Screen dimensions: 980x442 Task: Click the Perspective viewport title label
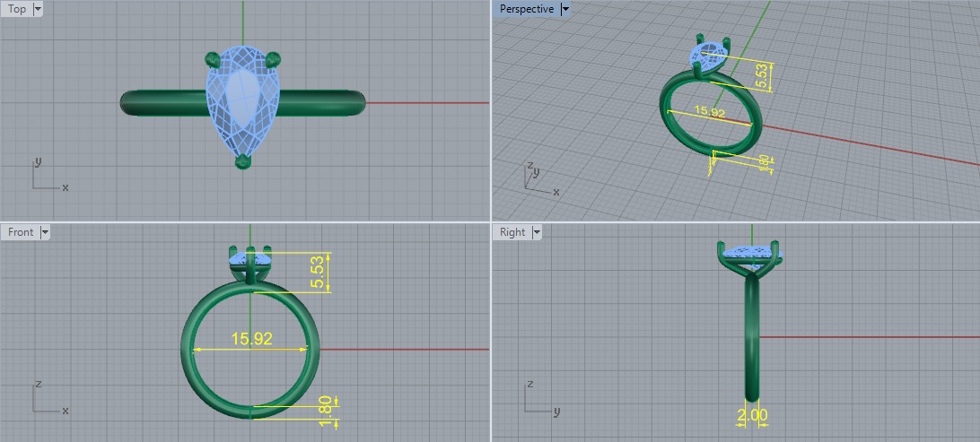point(526,9)
